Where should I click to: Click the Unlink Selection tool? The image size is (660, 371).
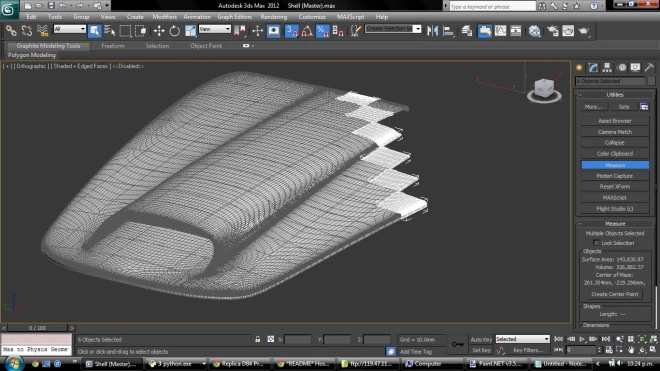click(x=27, y=31)
